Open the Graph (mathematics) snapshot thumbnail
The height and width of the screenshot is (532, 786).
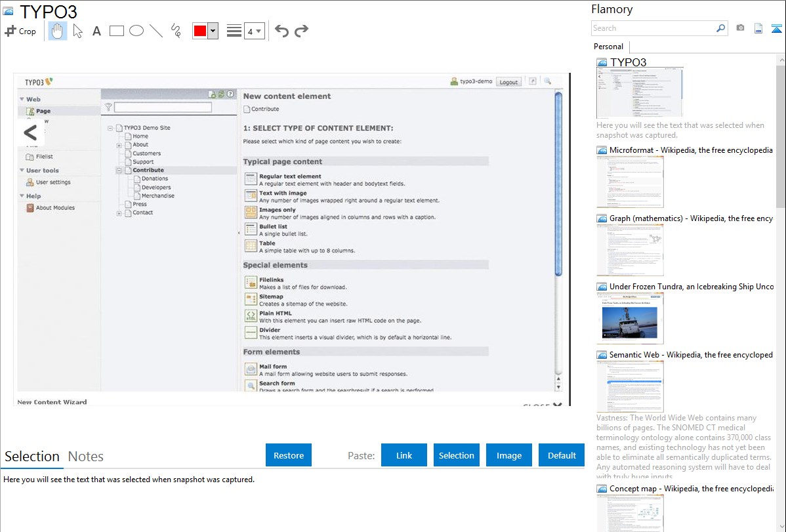click(630, 250)
